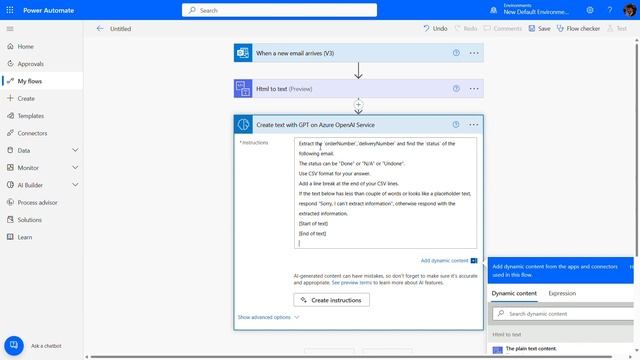Save the flow
This screenshot has height=360, width=640.
click(x=540, y=29)
